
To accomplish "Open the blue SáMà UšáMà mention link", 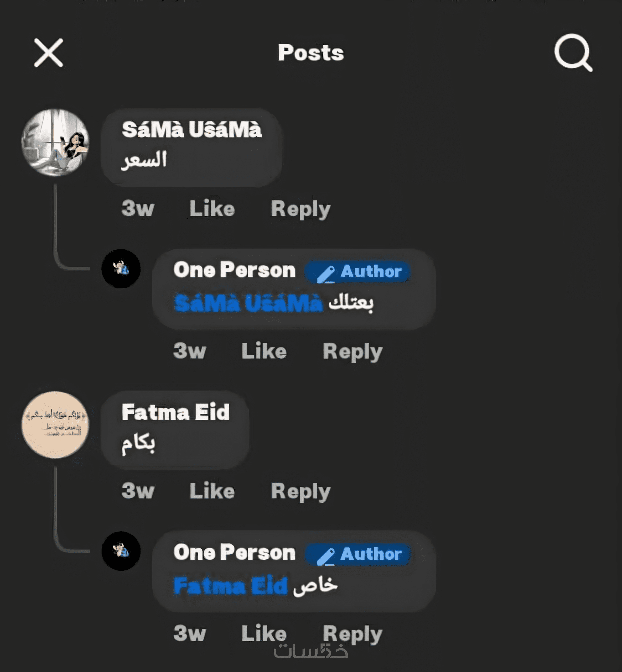I will 248,303.
